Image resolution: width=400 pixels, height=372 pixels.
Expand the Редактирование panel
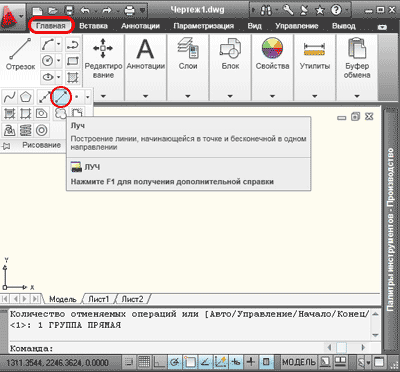click(103, 97)
